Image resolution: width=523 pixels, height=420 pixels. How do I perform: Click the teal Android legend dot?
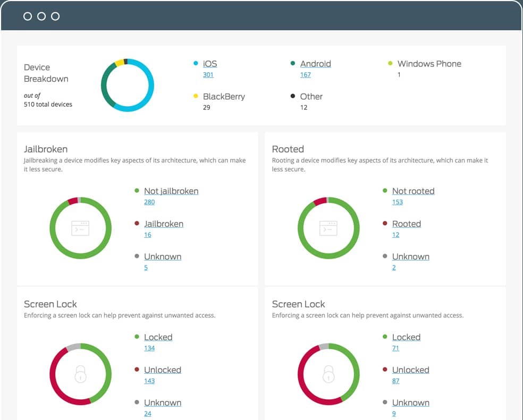tap(293, 63)
